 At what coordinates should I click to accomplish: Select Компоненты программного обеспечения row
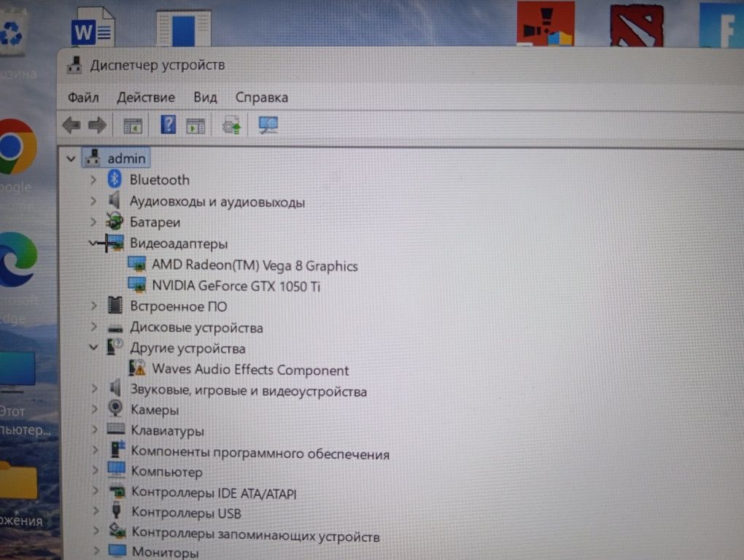pyautogui.click(x=260, y=452)
